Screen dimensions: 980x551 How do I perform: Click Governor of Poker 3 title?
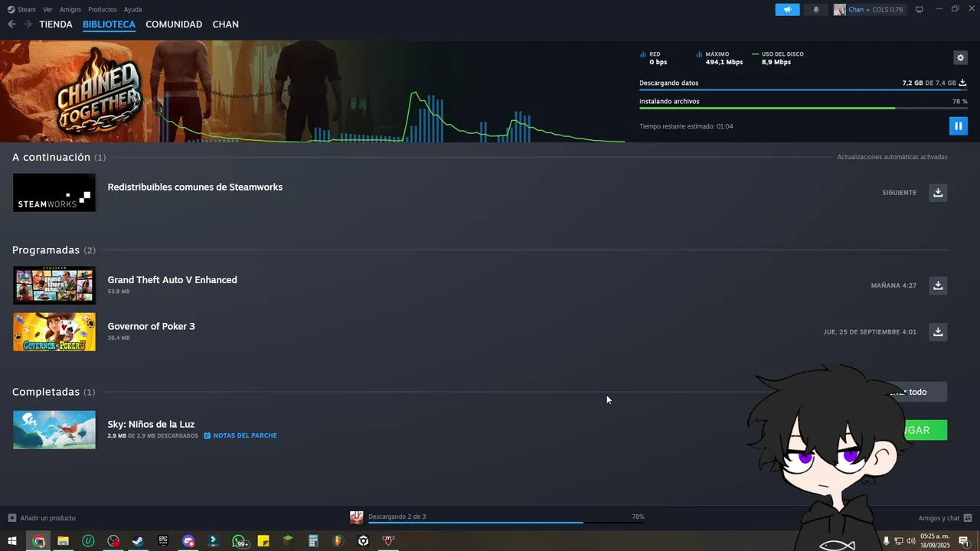[x=152, y=326]
